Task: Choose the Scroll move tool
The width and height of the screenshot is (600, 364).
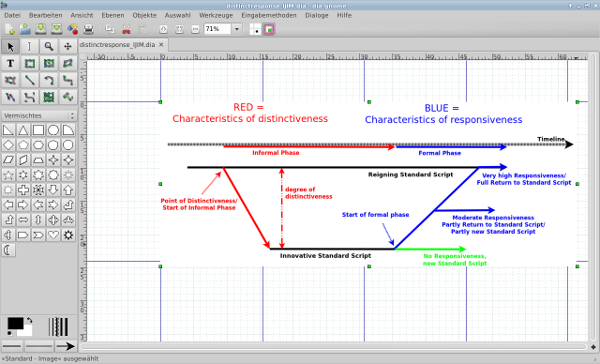Action: tap(68, 46)
